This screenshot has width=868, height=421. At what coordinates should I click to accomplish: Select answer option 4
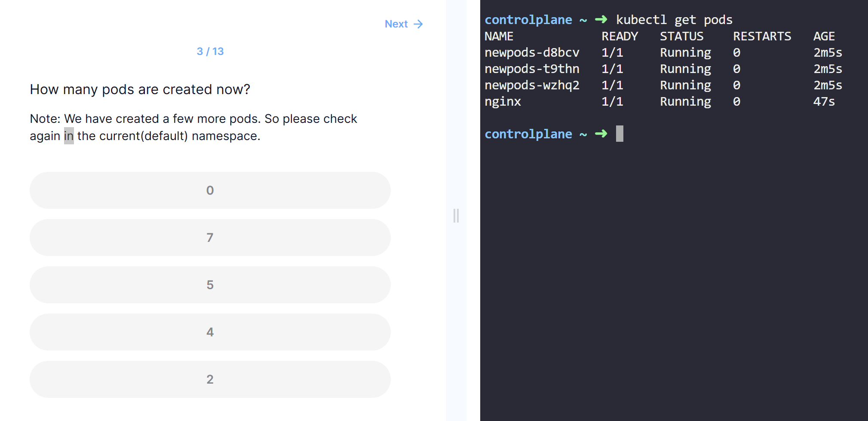point(210,332)
